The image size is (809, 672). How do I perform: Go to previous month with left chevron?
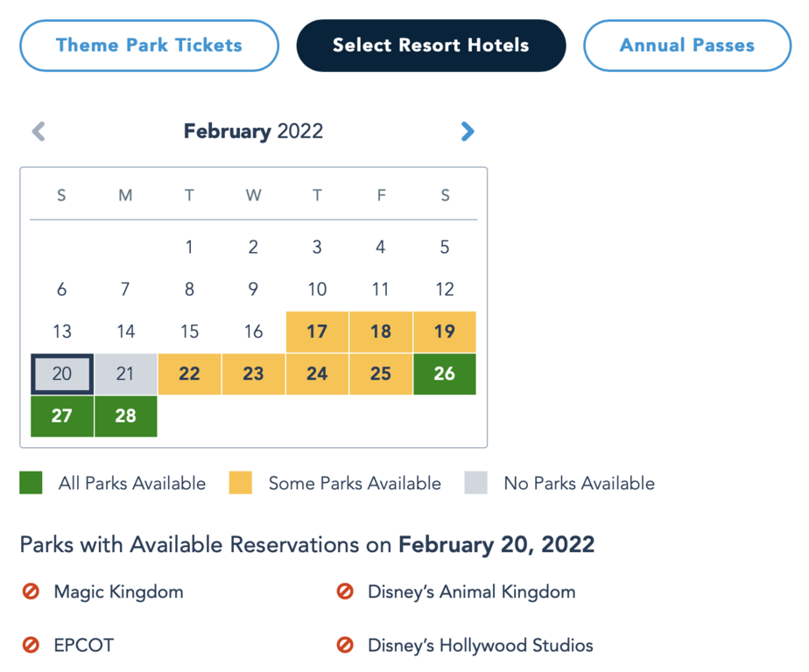(x=39, y=131)
